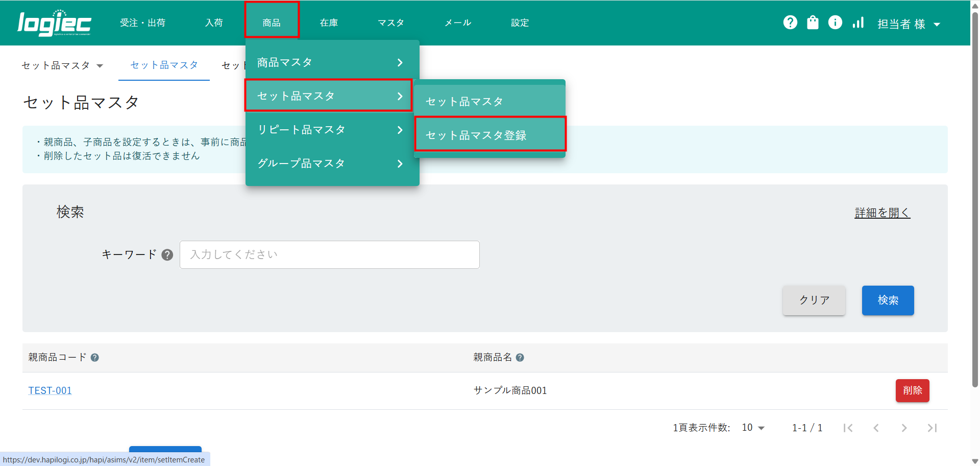Click help icon beside 親商品名 column
This screenshot has width=980, height=466.
(520, 358)
